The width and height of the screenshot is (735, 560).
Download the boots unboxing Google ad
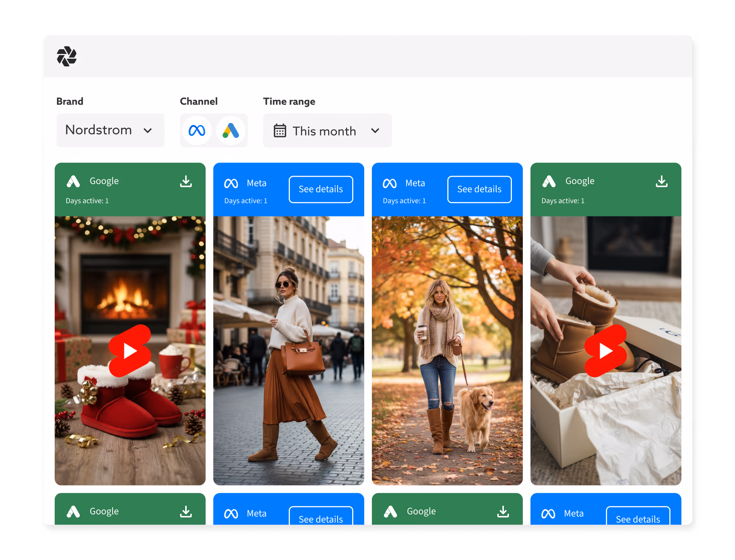click(x=661, y=181)
